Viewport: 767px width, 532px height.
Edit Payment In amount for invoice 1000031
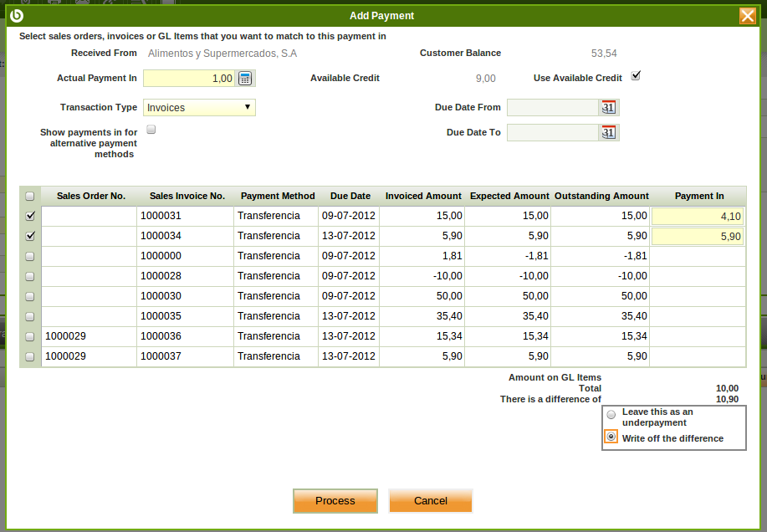tap(698, 217)
